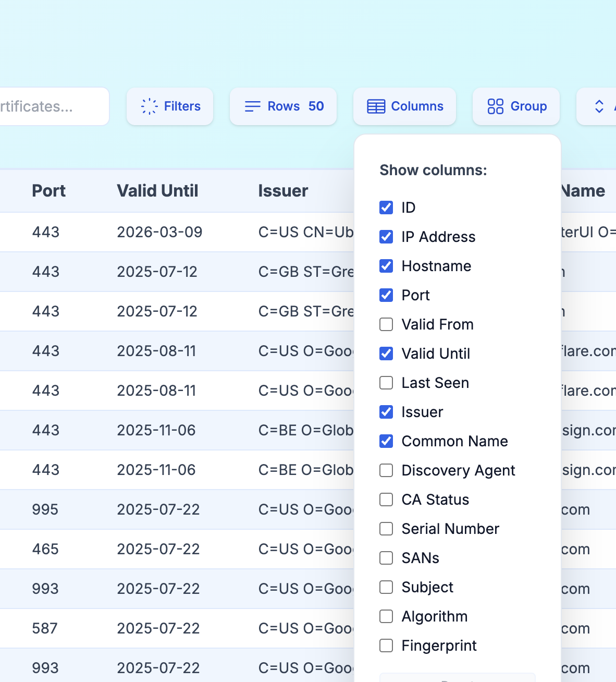This screenshot has height=682, width=616.
Task: Check the Serial Number column option
Action: 386,529
